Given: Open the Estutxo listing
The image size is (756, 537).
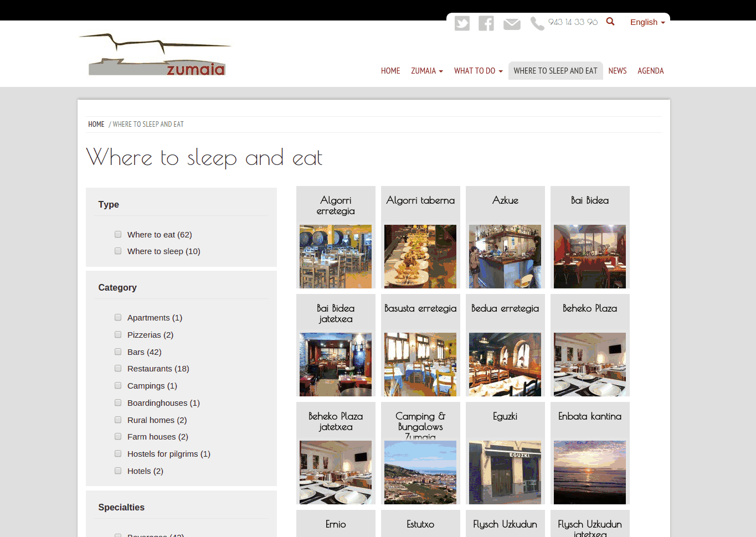Looking at the screenshot, I should pyautogui.click(x=420, y=524).
